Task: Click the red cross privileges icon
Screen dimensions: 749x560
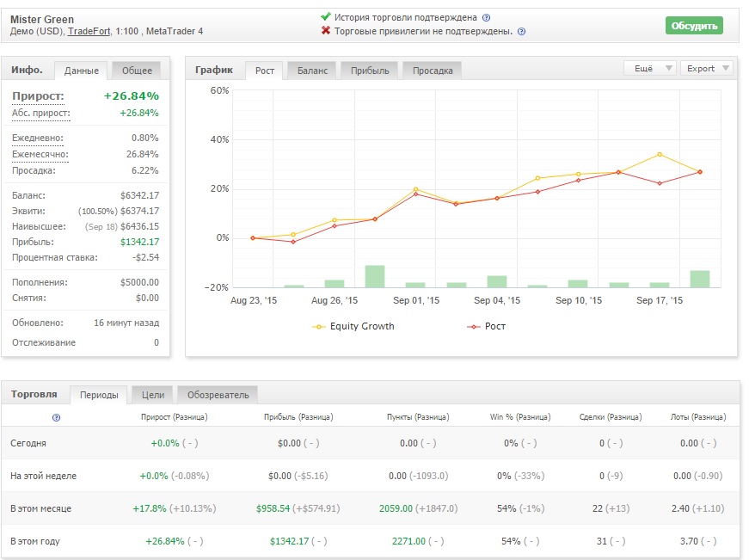Action: coord(326,31)
